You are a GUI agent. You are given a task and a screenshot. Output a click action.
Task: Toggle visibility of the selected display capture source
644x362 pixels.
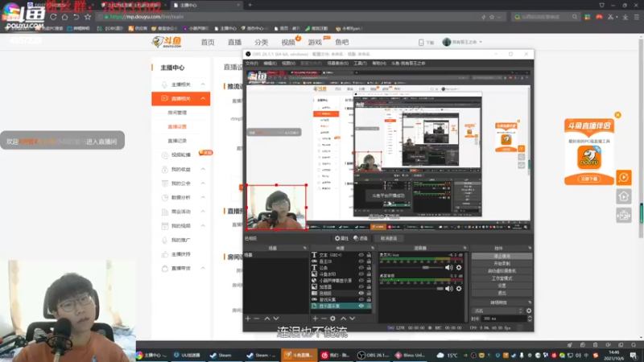[x=361, y=306]
